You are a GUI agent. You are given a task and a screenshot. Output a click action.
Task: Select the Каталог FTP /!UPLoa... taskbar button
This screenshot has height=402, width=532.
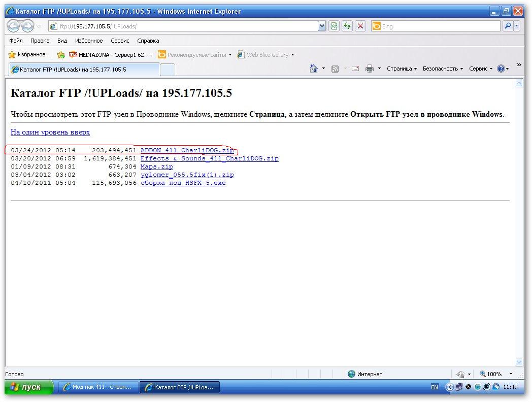[180, 387]
